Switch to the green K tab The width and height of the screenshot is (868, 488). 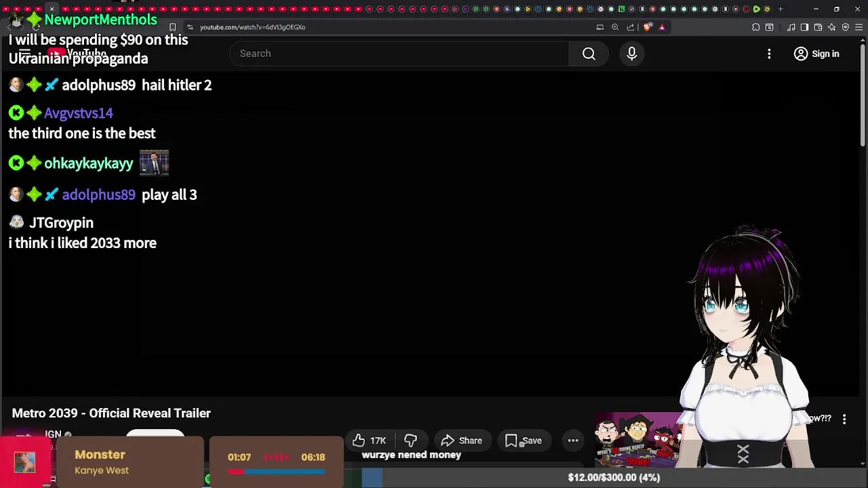[621, 9]
